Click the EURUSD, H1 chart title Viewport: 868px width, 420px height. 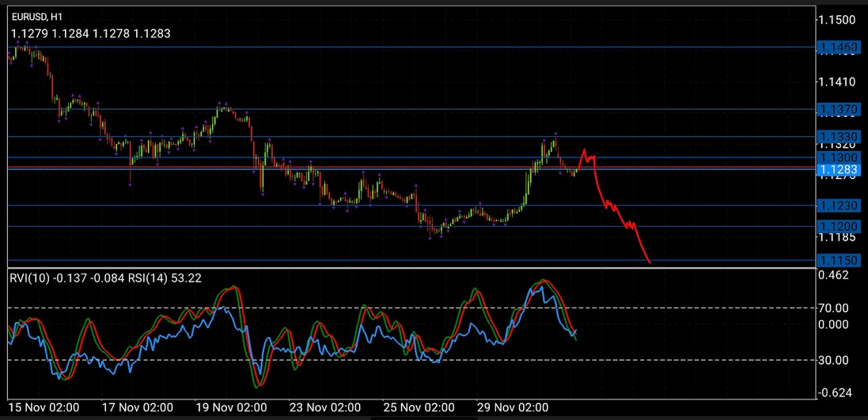coord(37,16)
